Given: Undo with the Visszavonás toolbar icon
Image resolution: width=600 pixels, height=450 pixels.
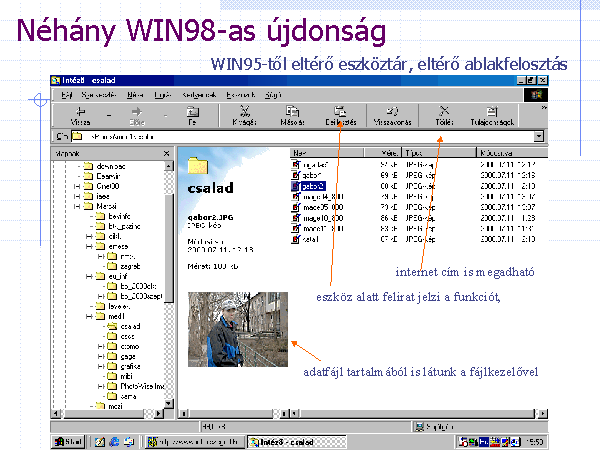Looking at the screenshot, I should coord(393,115).
